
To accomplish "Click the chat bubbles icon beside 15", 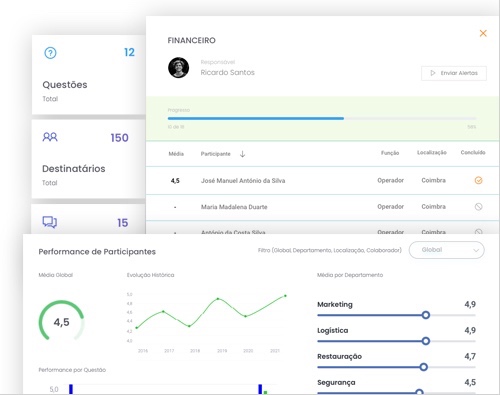I will point(50,222).
